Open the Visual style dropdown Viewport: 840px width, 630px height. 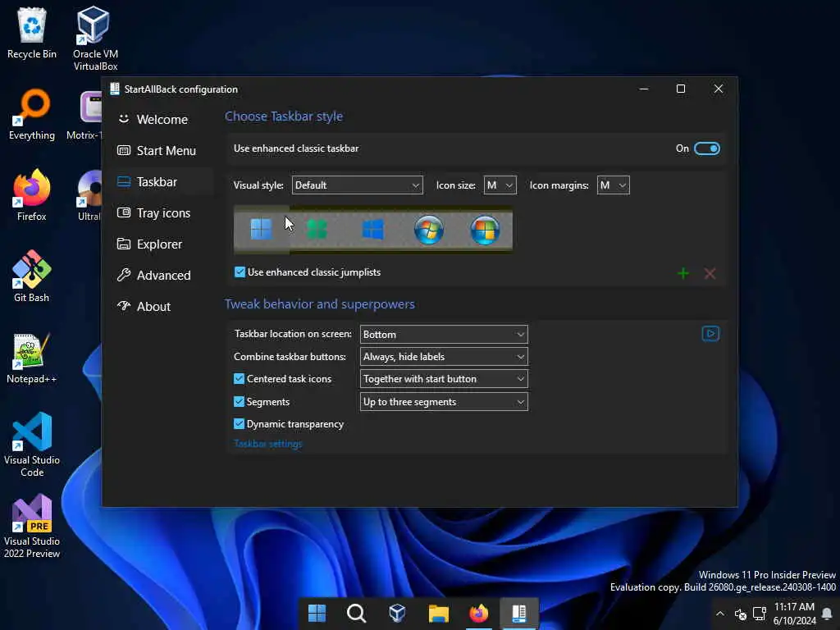coord(358,185)
